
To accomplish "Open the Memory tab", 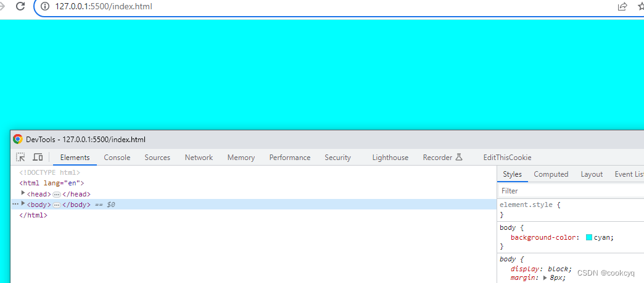I will click(241, 158).
